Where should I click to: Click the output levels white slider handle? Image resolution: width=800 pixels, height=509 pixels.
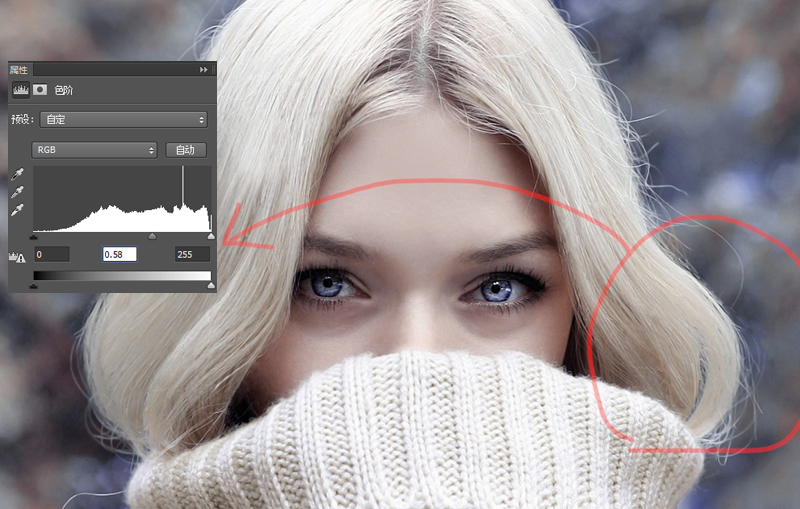click(x=211, y=286)
